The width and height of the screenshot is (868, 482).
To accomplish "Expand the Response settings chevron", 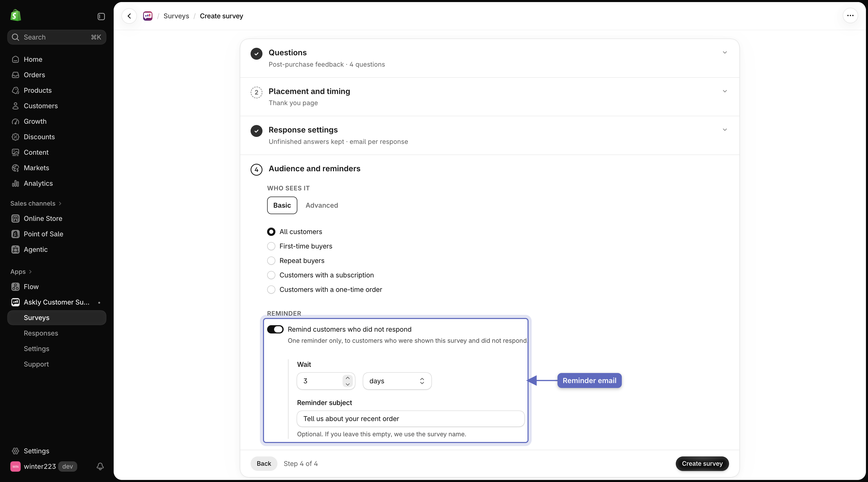I will pyautogui.click(x=724, y=130).
